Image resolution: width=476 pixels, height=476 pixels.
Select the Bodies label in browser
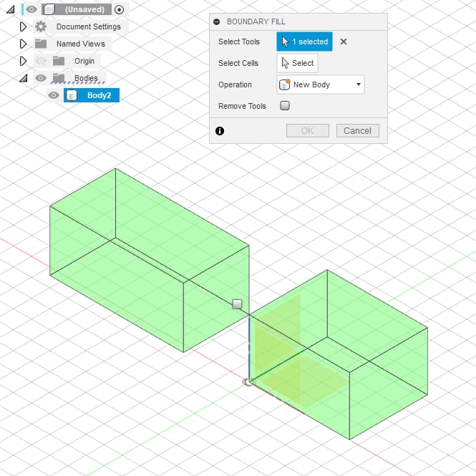[86, 78]
